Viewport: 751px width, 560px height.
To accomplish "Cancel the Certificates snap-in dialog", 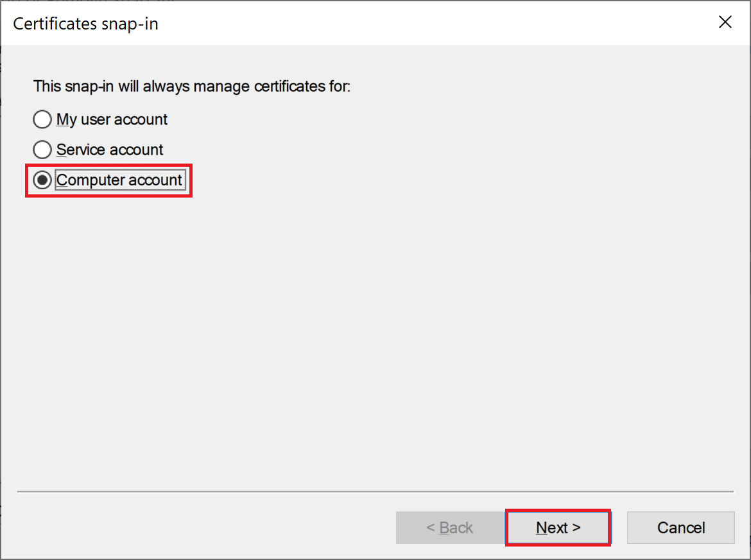I will click(680, 528).
